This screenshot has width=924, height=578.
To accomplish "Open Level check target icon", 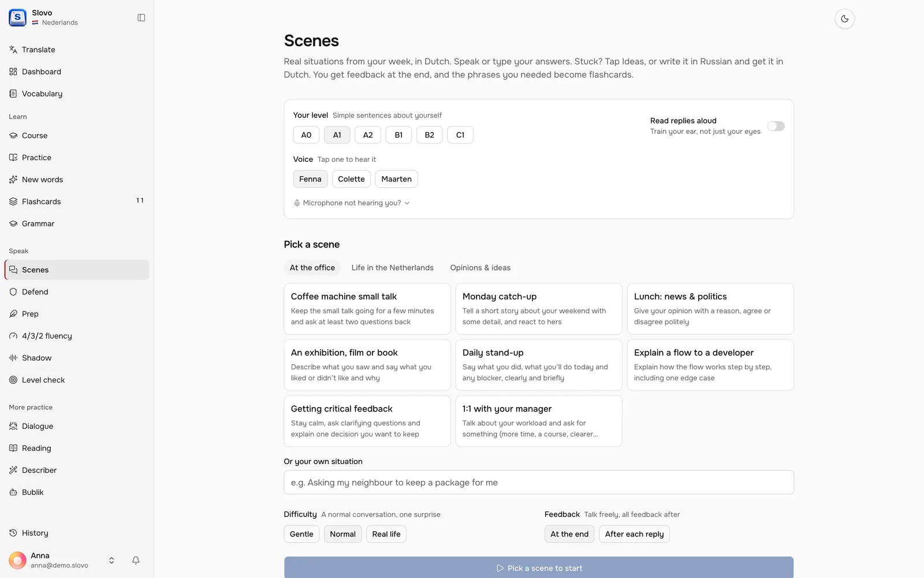I will pyautogui.click(x=13, y=380).
